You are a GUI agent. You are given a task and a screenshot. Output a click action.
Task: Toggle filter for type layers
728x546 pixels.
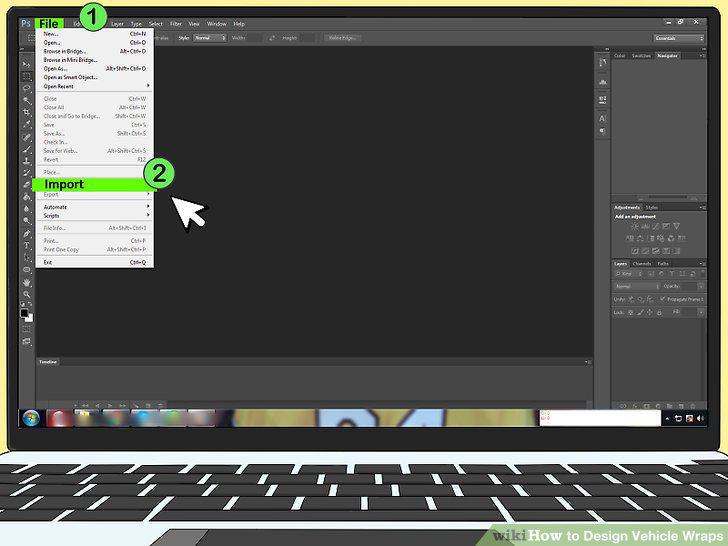671,274
